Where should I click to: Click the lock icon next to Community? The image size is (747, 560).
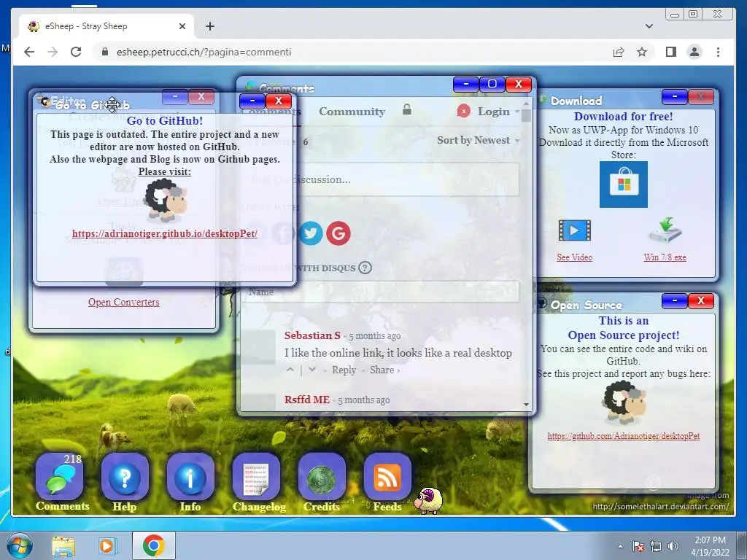click(x=407, y=109)
